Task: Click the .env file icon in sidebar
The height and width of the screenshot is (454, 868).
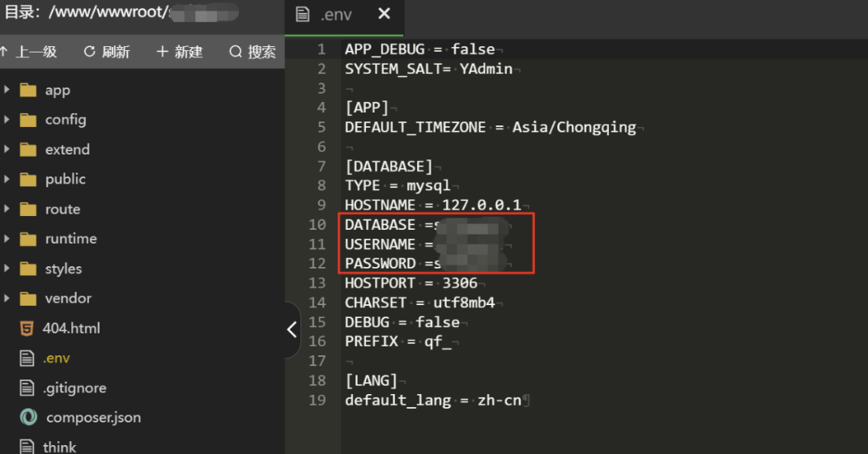Action: coord(28,359)
